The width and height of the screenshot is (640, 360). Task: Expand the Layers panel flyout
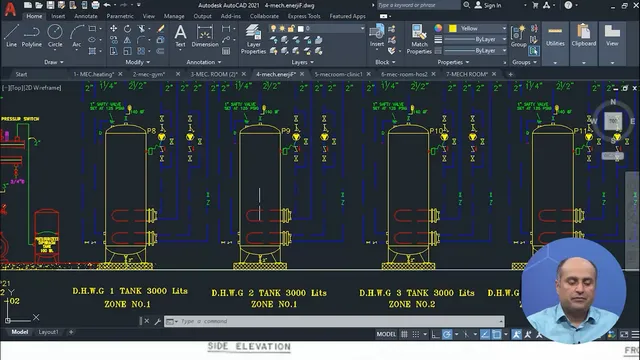coord(302,62)
